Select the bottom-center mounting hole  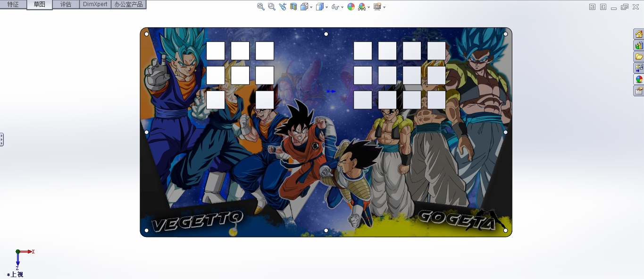coord(326,230)
